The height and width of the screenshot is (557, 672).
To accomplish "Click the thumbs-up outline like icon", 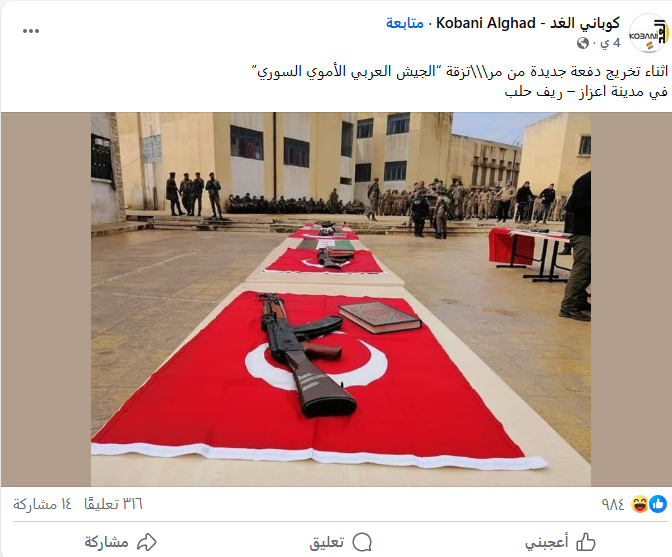I will tap(586, 542).
